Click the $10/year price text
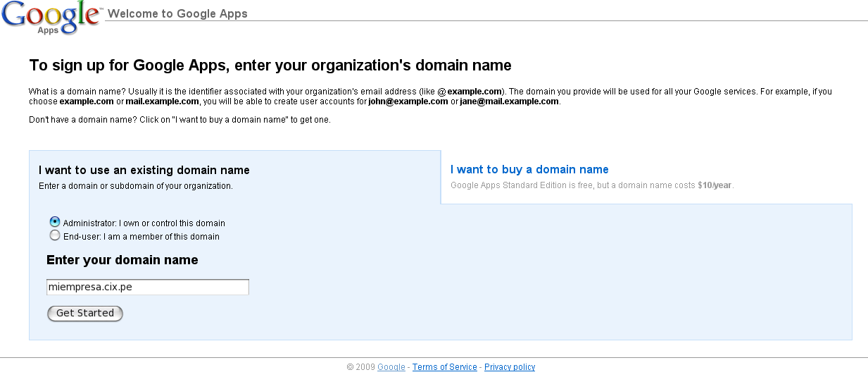This screenshot has width=868, height=377. pos(715,185)
